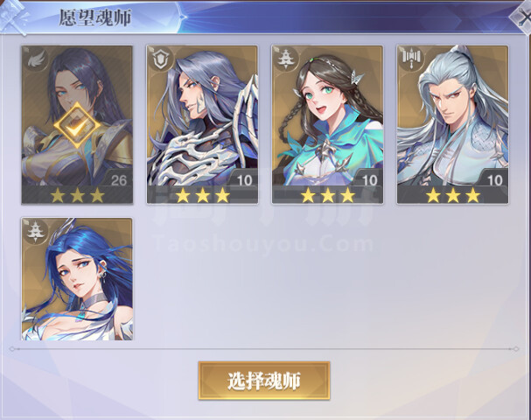This screenshot has width=531, height=420.
Task: Click the three stars under silver-haired card
Action: [453, 195]
